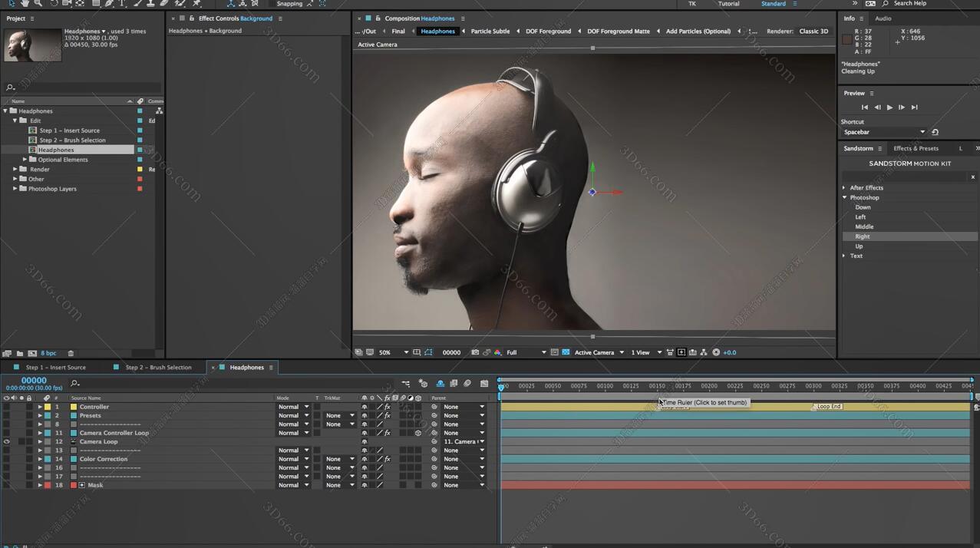
Task: Toggle transparency grid in the composition viewer
Action: pos(566,352)
